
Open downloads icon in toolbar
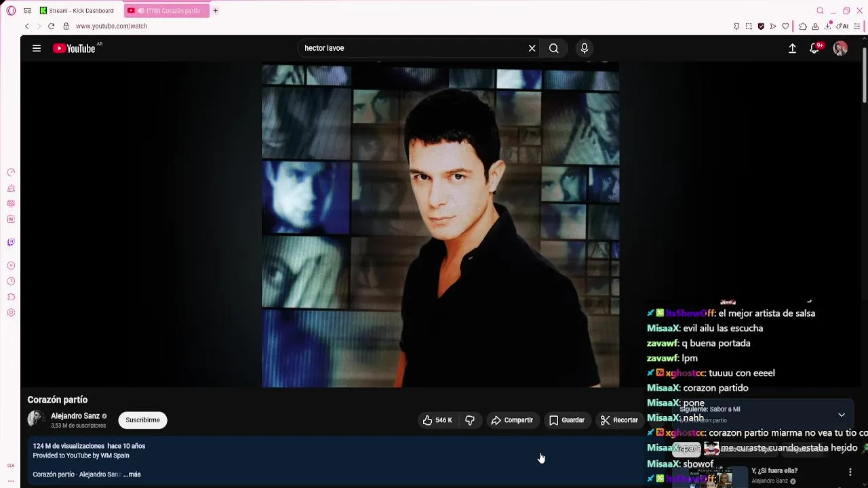[828, 26]
